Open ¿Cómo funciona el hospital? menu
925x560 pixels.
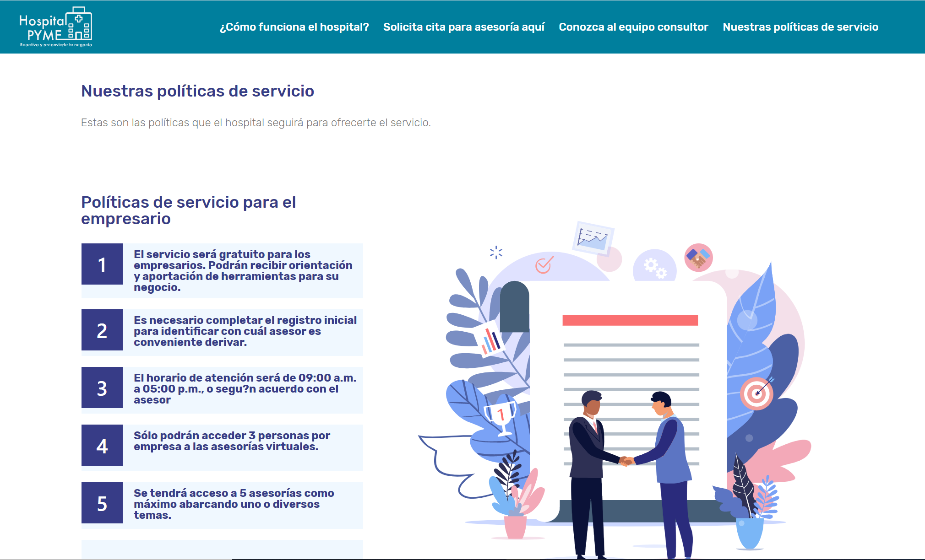pyautogui.click(x=294, y=27)
